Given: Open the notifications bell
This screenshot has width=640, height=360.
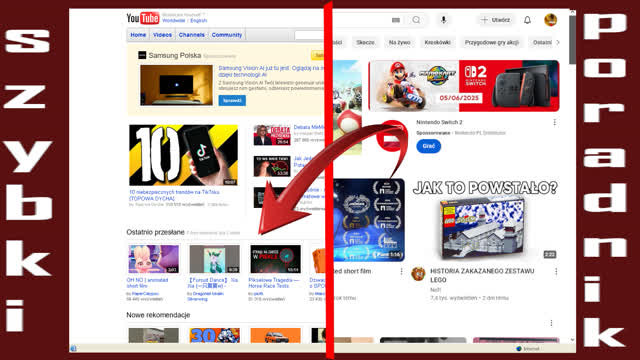Looking at the screenshot, I should pyautogui.click(x=527, y=20).
